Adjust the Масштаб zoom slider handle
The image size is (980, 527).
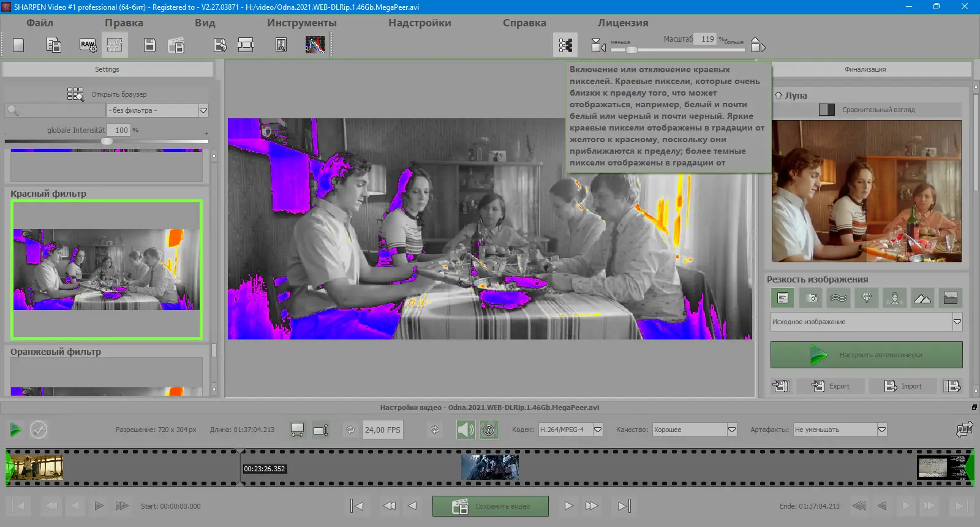point(632,50)
